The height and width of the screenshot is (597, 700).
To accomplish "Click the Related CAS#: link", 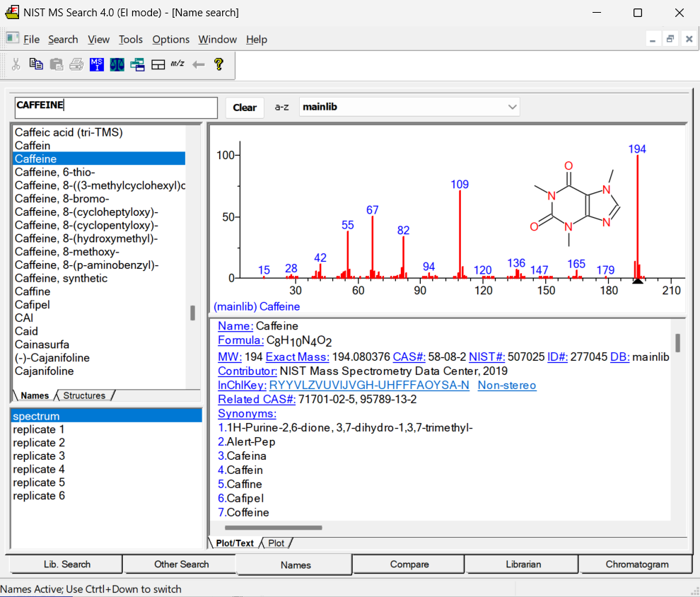I will click(x=257, y=399).
